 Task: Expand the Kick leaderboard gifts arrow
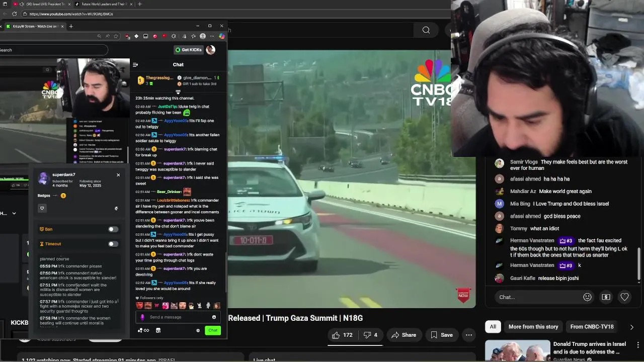click(178, 92)
